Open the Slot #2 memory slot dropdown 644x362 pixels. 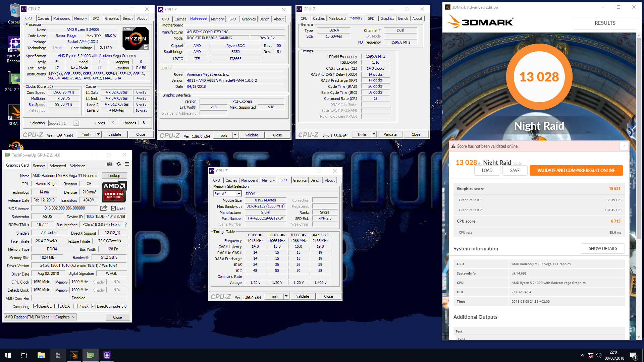pos(228,194)
